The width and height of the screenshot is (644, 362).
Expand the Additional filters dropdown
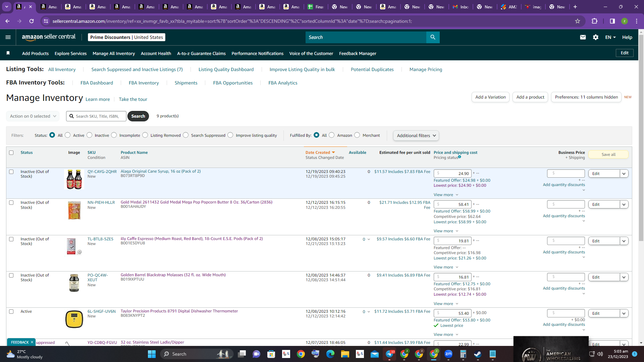pos(416,135)
